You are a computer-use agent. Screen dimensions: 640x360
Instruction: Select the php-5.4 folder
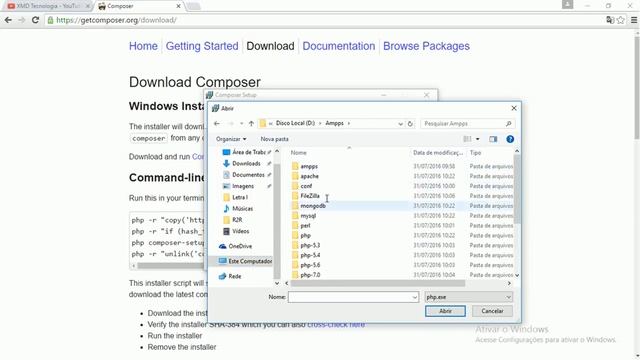[310, 255]
